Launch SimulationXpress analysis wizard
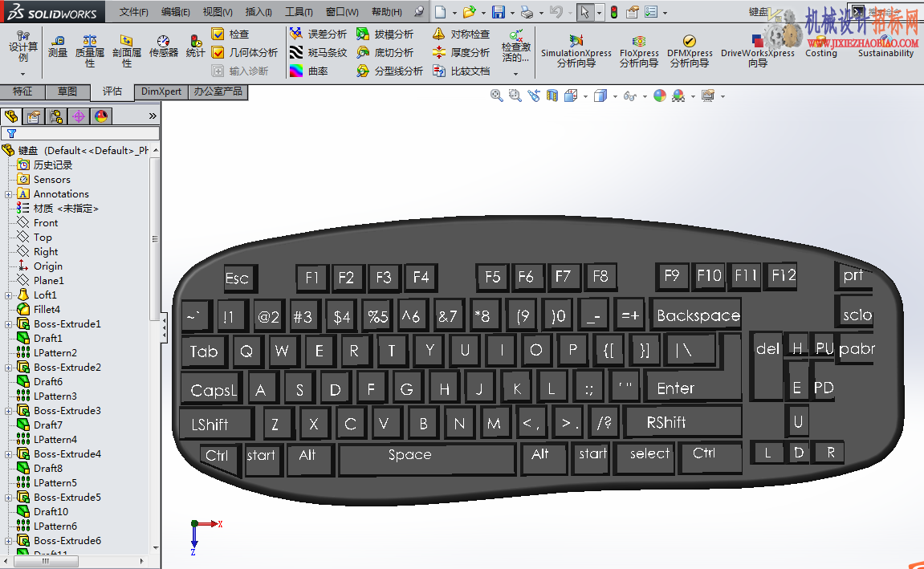 tap(576, 51)
